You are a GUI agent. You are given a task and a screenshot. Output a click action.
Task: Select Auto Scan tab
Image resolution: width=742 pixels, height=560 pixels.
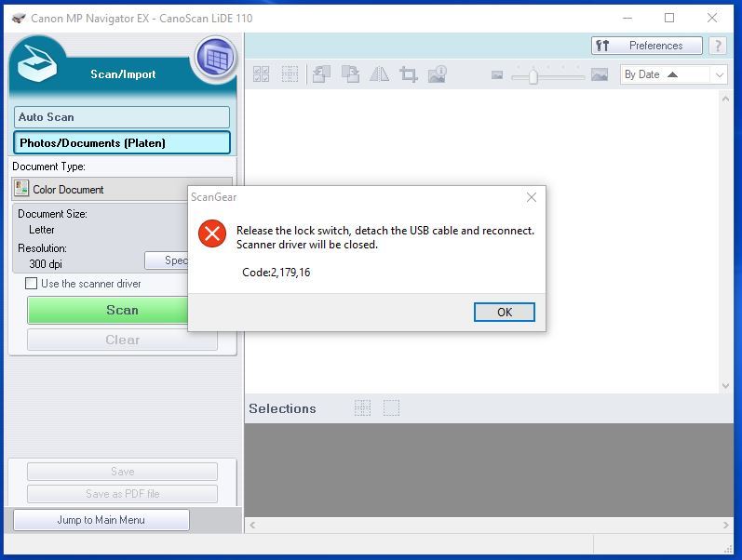coord(122,117)
